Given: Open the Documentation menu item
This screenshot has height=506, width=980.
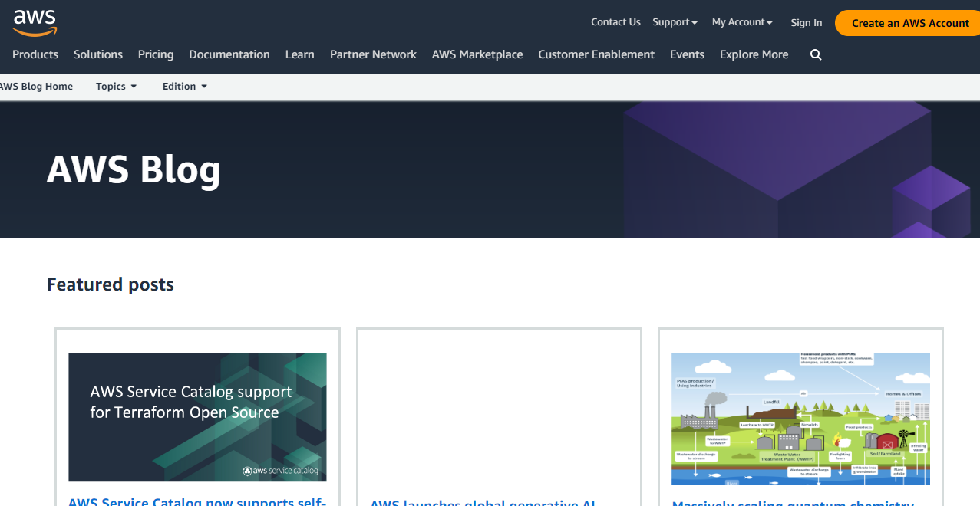Looking at the screenshot, I should point(229,54).
